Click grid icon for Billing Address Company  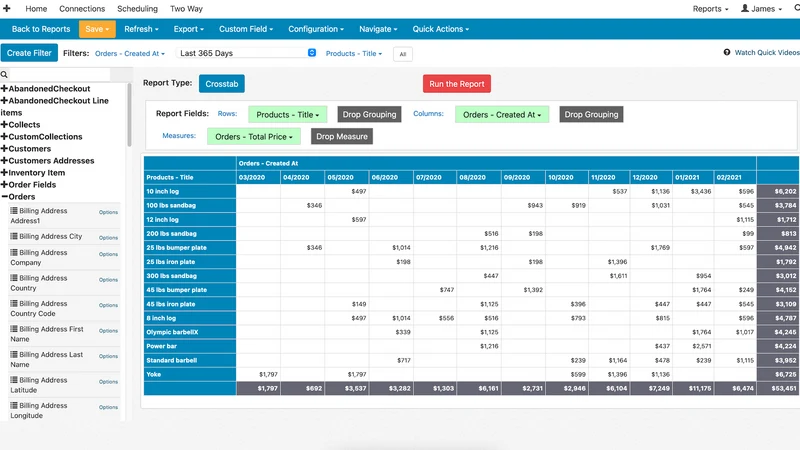point(14,253)
